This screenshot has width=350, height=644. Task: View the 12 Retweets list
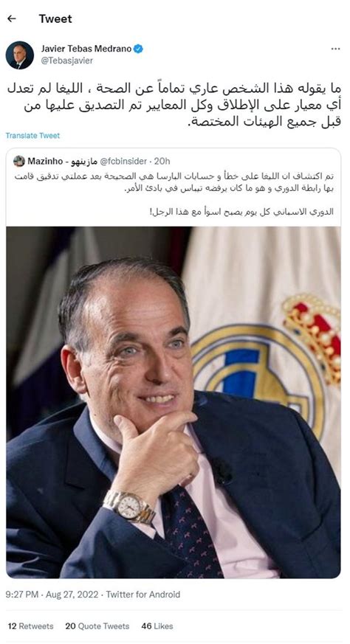(x=30, y=626)
